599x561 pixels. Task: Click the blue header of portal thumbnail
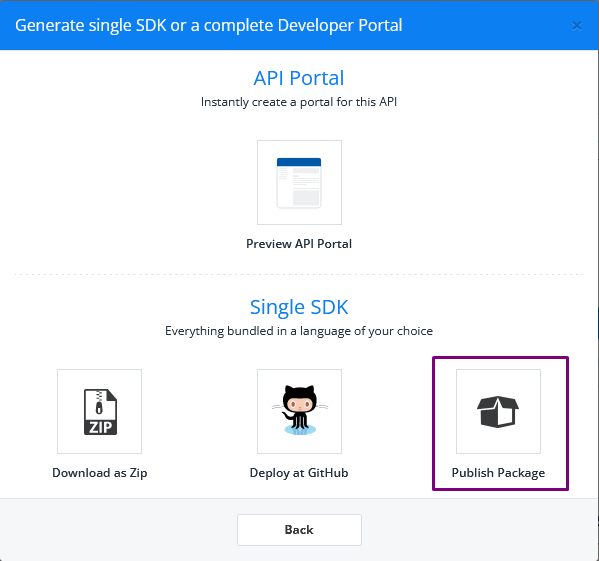[299, 162]
